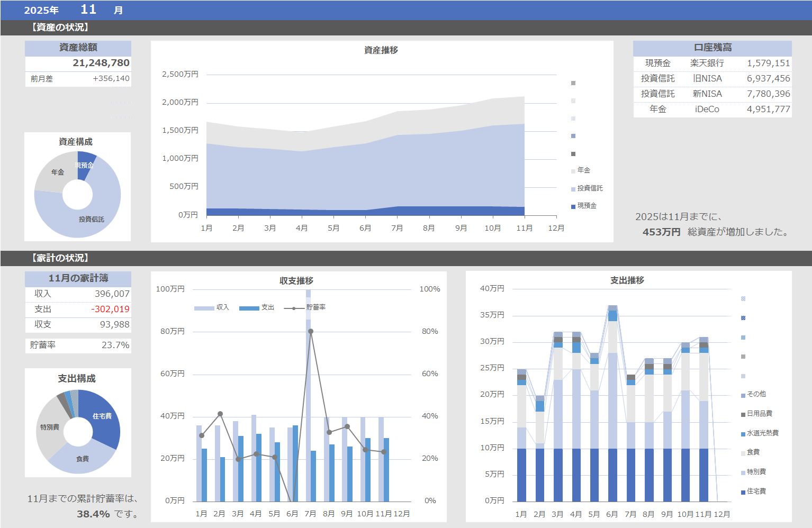Click the 資産推移 chart title
Screen dimensions: 812x528
click(x=381, y=50)
